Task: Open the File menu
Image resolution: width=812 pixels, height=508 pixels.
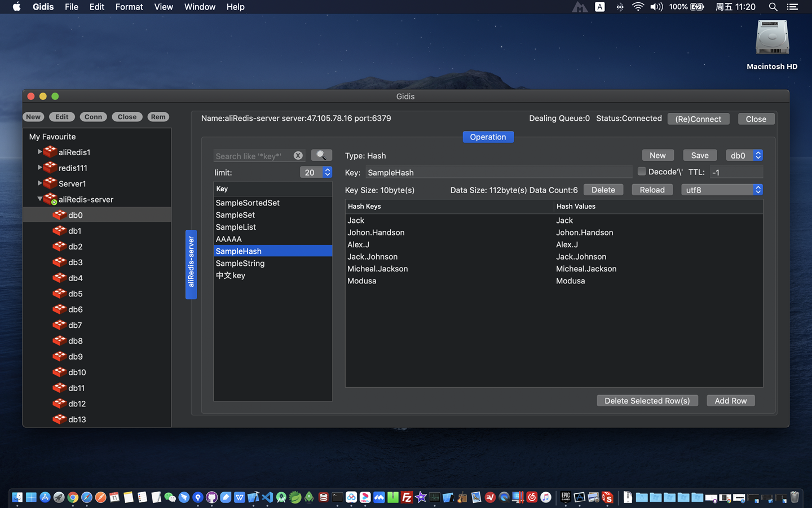Action: point(72,7)
